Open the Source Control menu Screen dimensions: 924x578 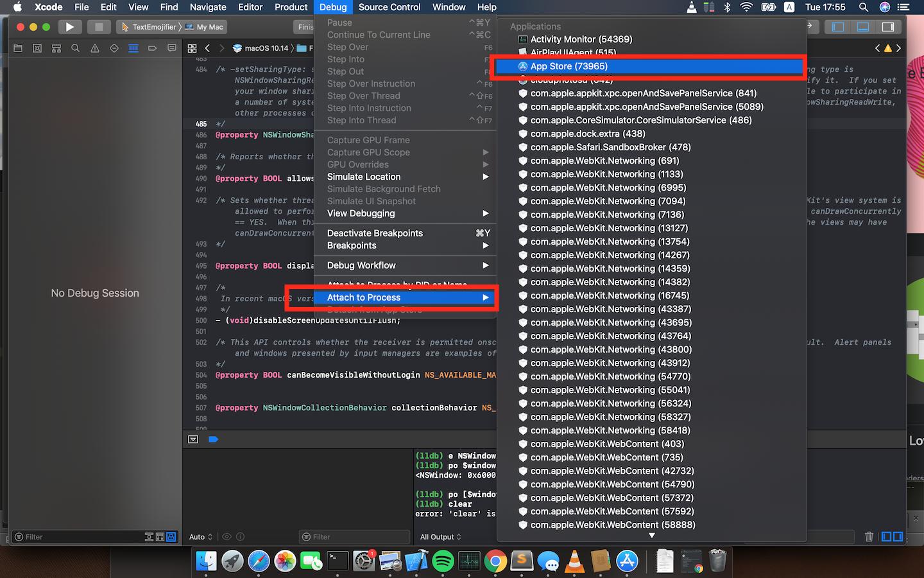389,7
